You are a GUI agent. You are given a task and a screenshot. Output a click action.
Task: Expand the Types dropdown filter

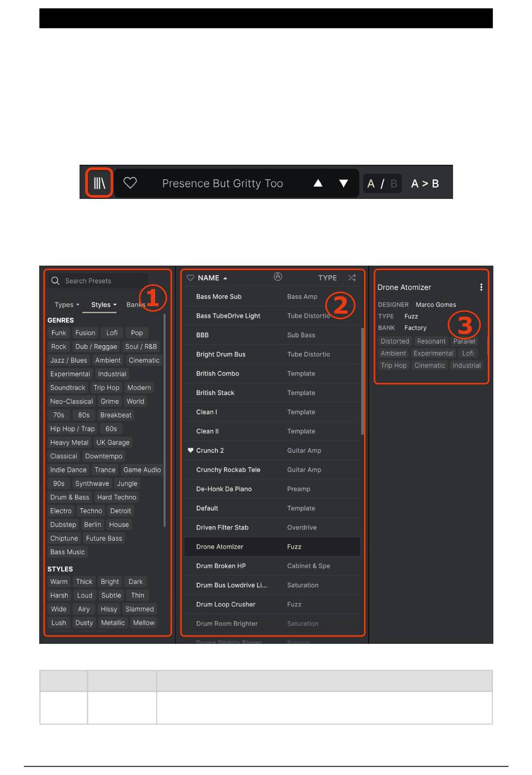click(67, 305)
